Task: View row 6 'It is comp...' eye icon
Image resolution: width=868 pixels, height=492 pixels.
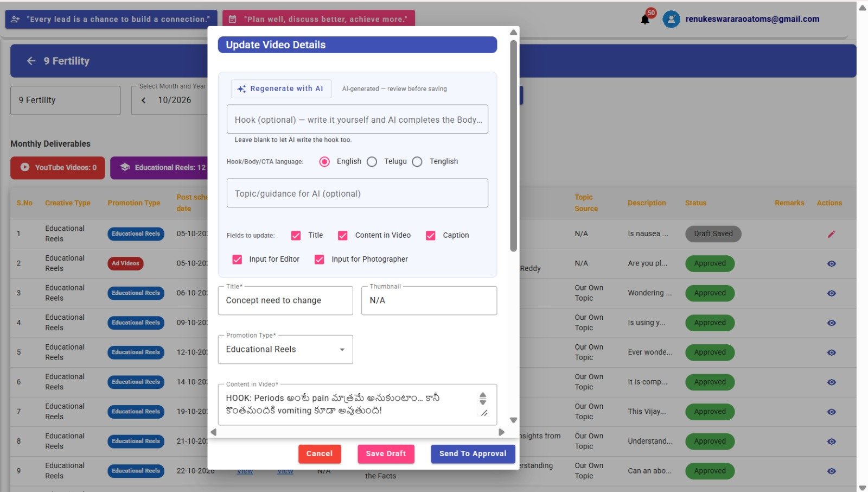Action: click(x=831, y=382)
